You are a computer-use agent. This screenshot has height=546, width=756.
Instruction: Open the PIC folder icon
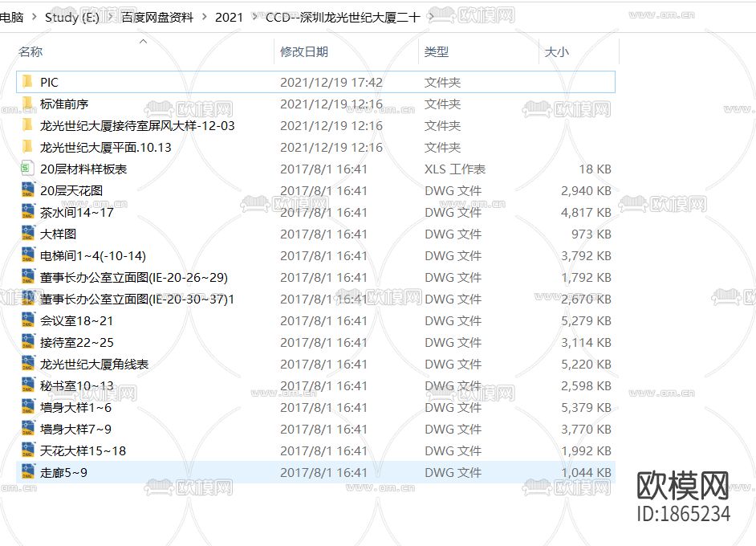pos(26,81)
